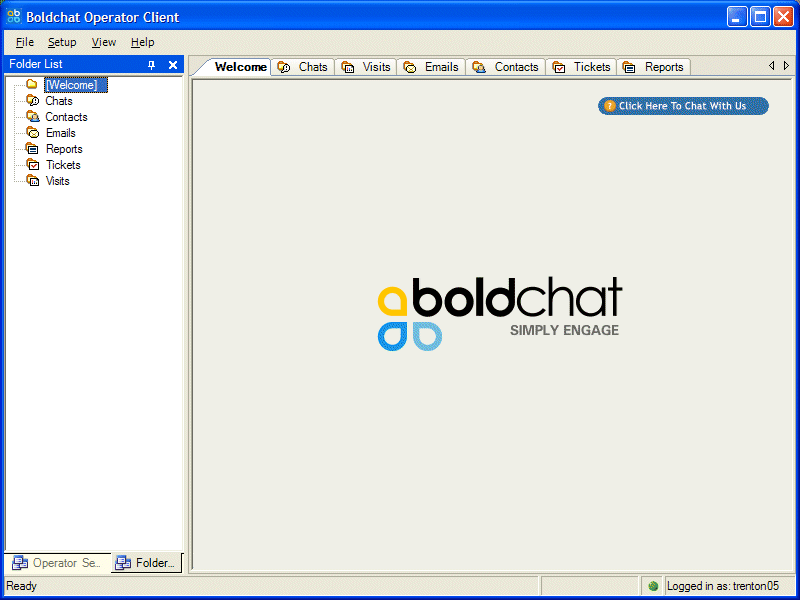
Task: Click the Chats tab icon
Action: (x=284, y=67)
